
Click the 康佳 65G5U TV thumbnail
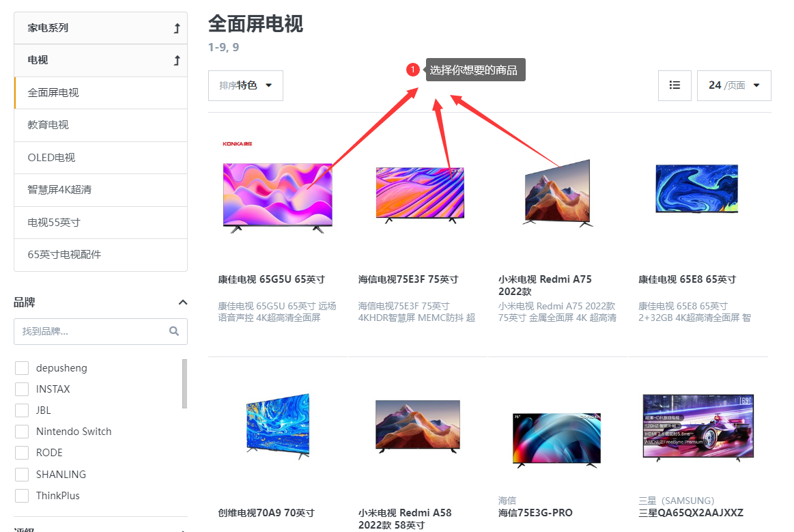pos(277,197)
